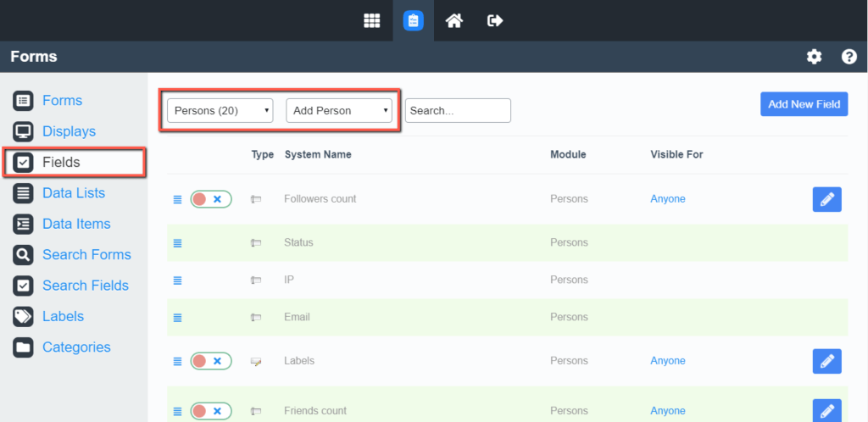Edit the Friends count field with pencil button
Viewport: 868px width, 422px height.
click(827, 411)
